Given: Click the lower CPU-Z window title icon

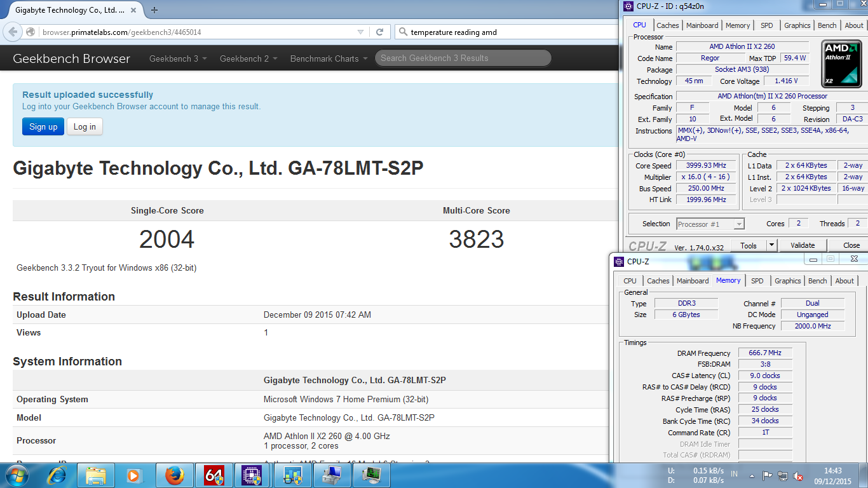Looking at the screenshot, I should [618, 261].
